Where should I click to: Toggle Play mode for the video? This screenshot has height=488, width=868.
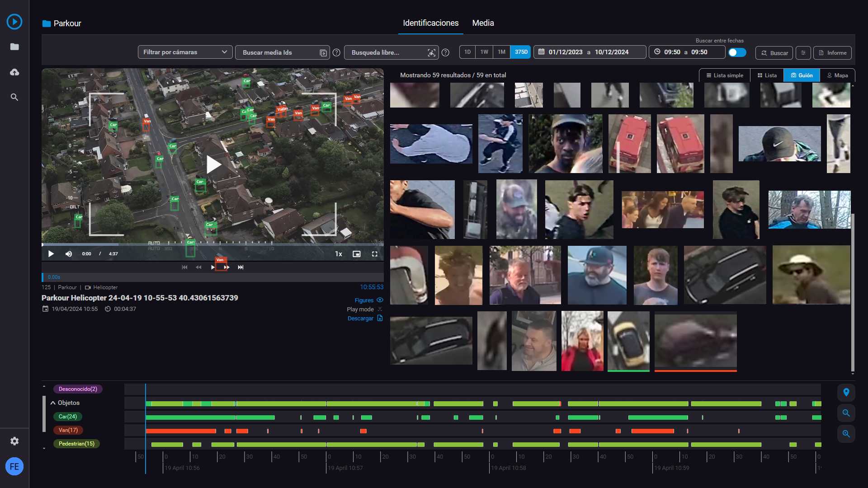[x=380, y=309]
